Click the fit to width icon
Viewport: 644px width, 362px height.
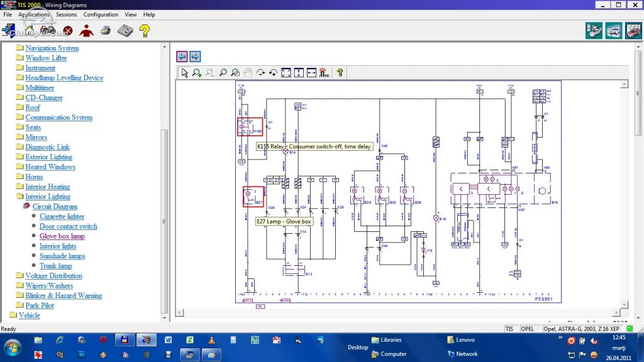click(312, 73)
